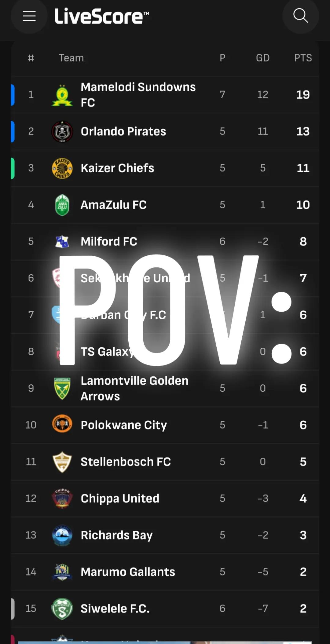Open the Stellenbosch FC shield icon

[62, 462]
